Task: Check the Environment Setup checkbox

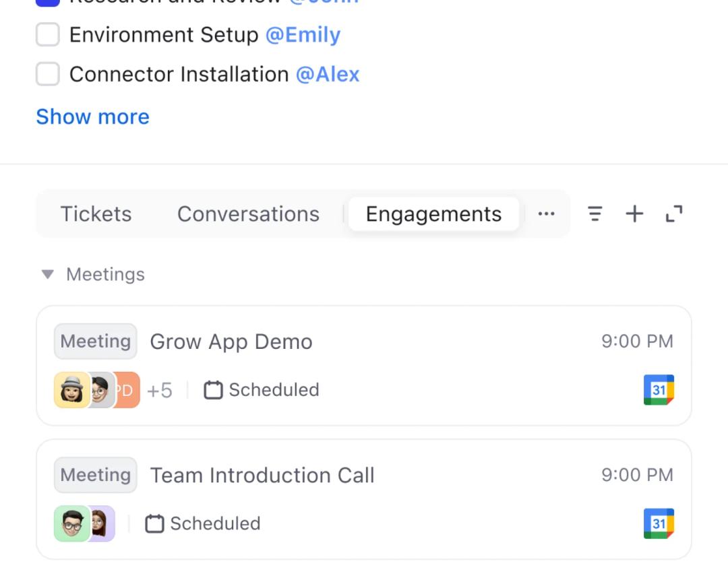Action: (x=48, y=35)
